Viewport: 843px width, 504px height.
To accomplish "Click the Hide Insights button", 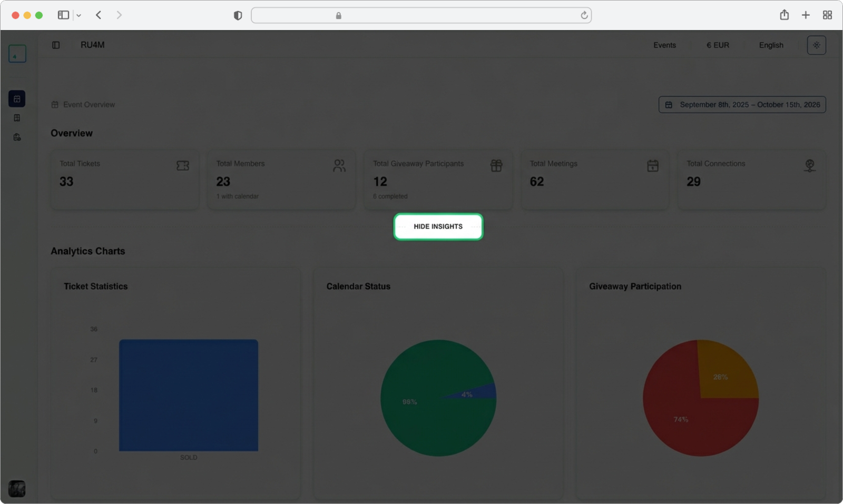I will click(x=438, y=226).
